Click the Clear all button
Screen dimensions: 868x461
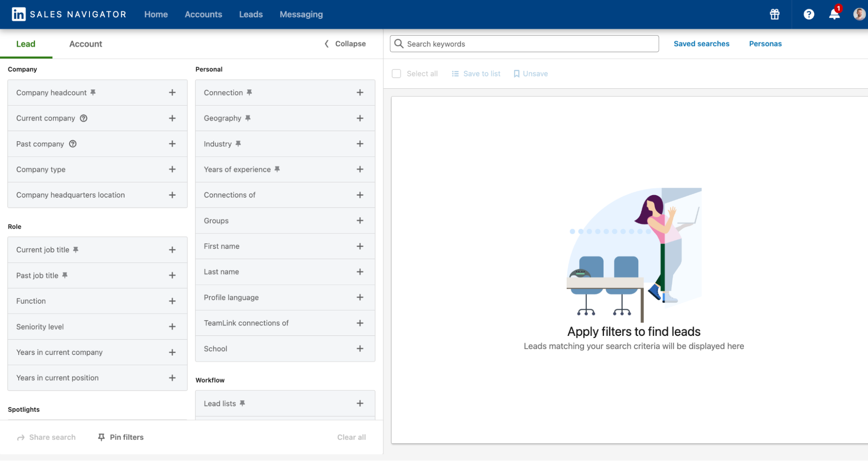point(351,438)
